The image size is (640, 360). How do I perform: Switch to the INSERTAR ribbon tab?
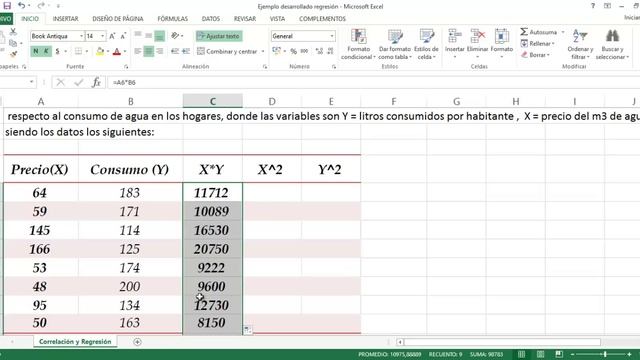point(65,19)
